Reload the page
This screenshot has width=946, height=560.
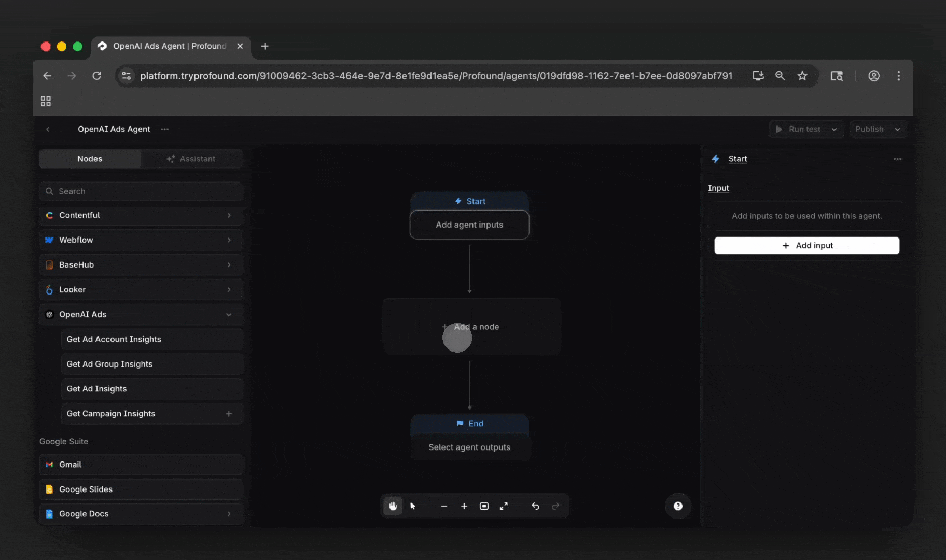[x=96, y=76]
